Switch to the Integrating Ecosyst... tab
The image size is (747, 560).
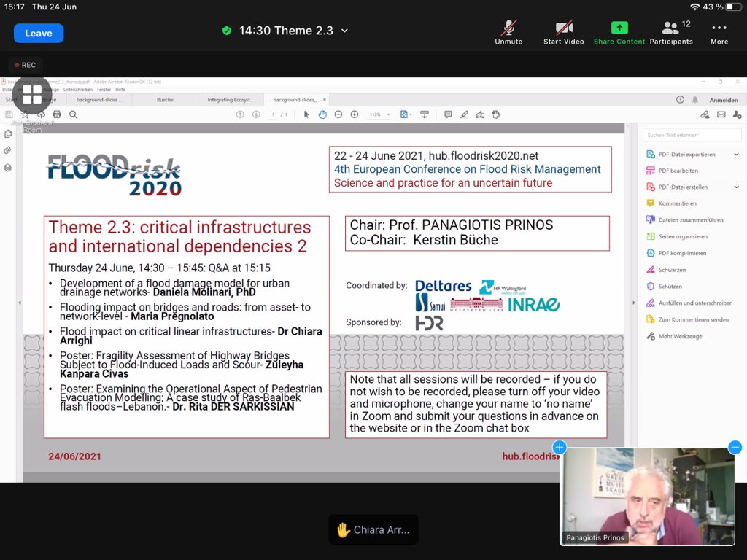(231, 99)
